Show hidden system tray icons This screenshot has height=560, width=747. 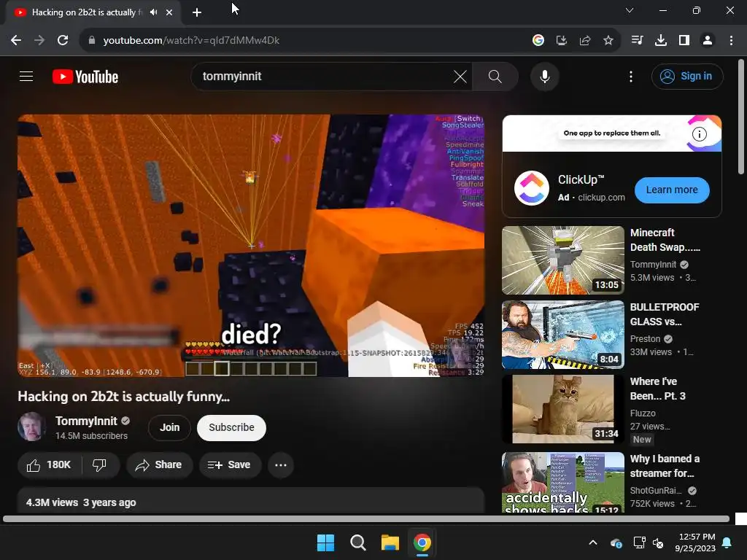click(593, 542)
